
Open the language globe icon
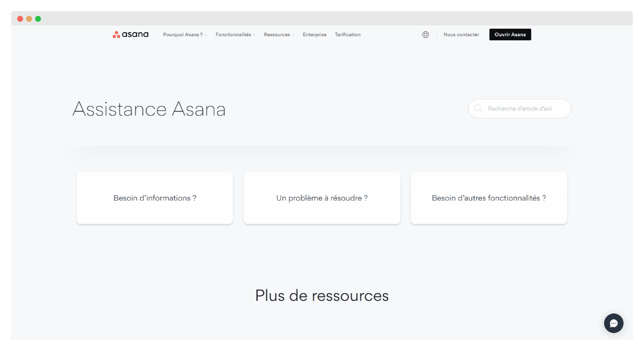click(x=426, y=34)
